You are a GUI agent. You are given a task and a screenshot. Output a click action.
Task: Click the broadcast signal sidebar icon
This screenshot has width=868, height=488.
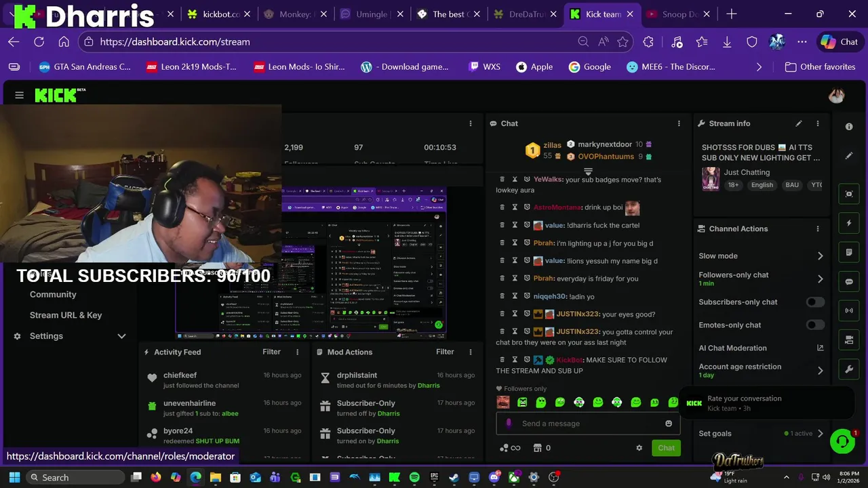pos(849,310)
